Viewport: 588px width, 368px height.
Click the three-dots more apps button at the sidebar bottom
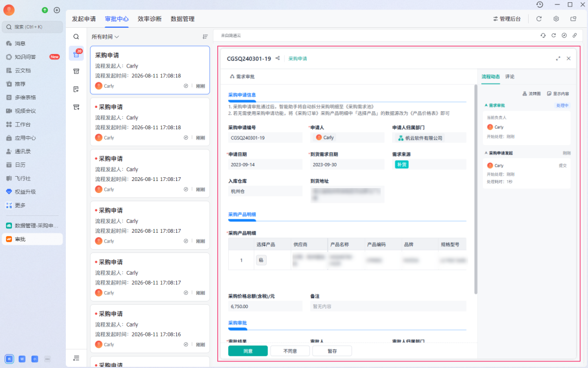pos(47,359)
